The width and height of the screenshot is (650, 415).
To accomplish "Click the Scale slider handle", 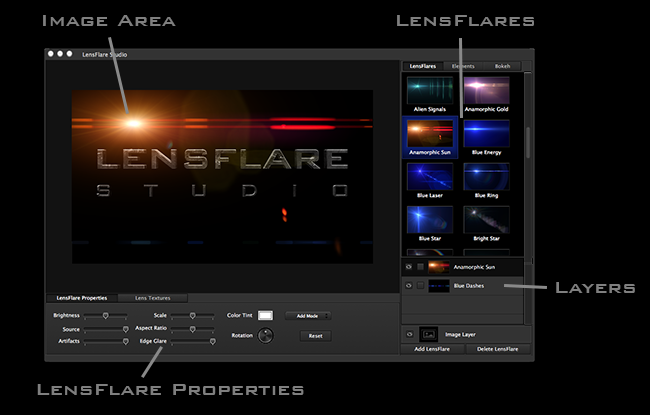I will [x=192, y=316].
